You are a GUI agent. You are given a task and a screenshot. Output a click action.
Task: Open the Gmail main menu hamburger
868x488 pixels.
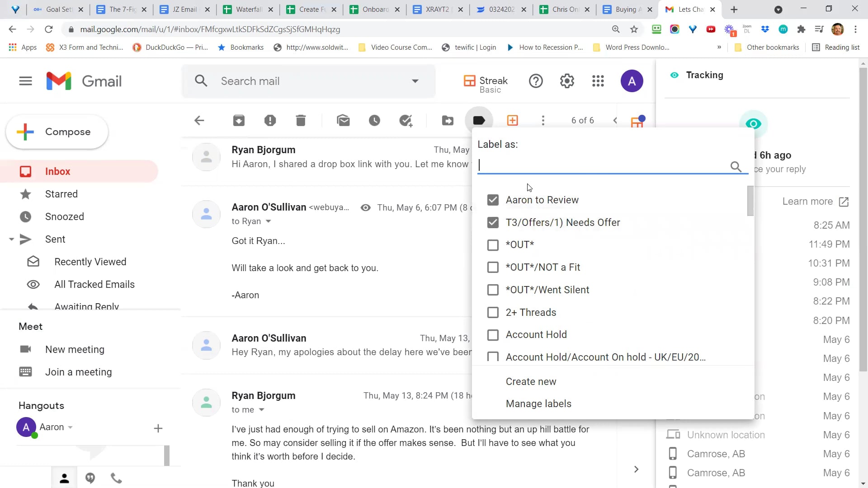click(x=25, y=81)
